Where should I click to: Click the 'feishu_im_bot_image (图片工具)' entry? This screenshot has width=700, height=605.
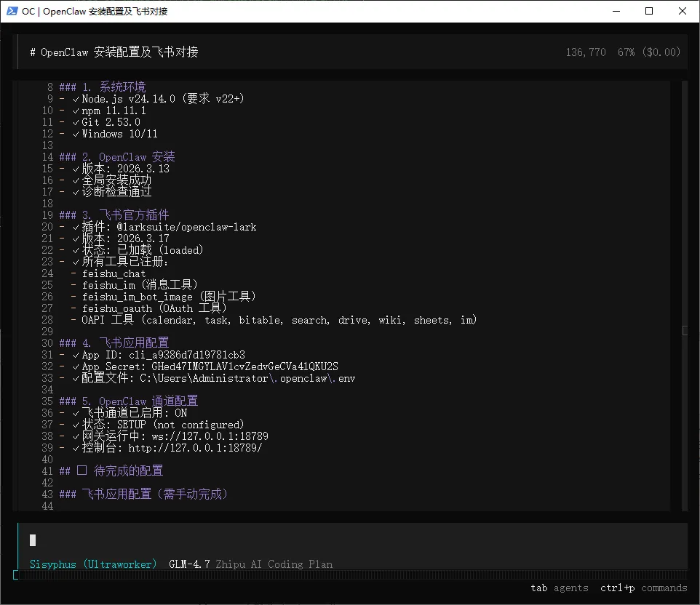point(169,296)
